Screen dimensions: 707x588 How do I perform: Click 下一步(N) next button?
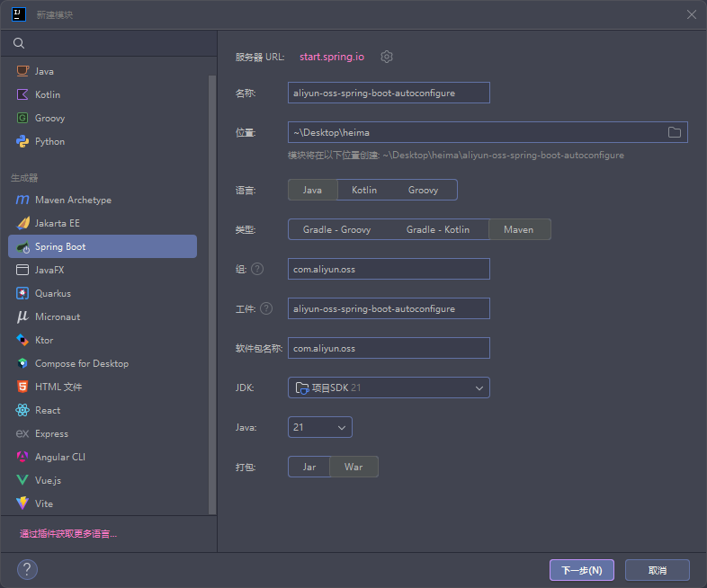pos(582,570)
